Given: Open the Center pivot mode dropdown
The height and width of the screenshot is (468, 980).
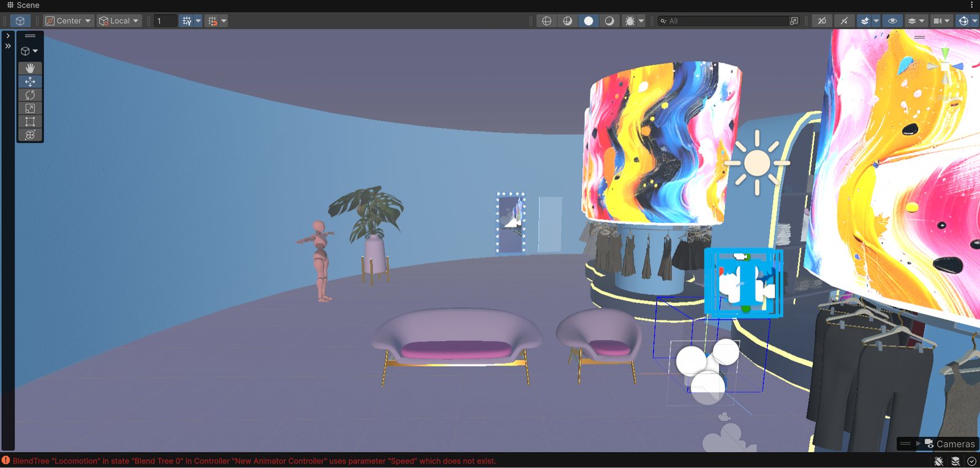Looking at the screenshot, I should tap(69, 21).
